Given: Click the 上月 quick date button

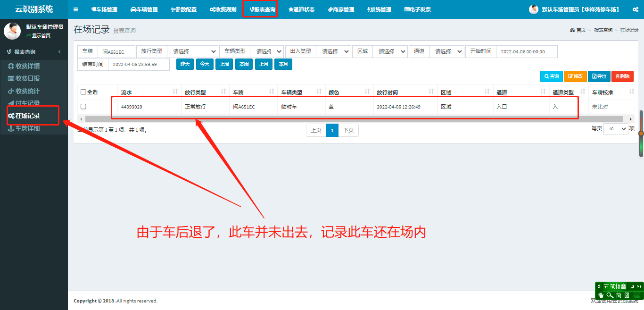Looking at the screenshot, I should [x=264, y=64].
